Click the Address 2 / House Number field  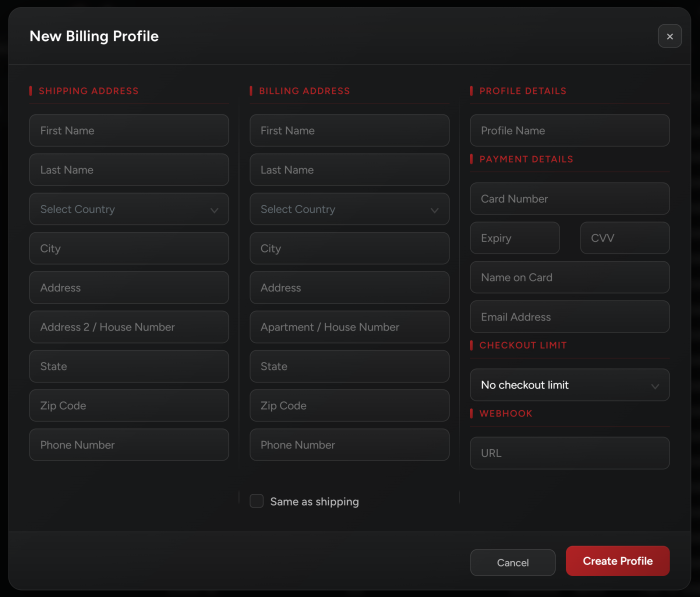(129, 327)
